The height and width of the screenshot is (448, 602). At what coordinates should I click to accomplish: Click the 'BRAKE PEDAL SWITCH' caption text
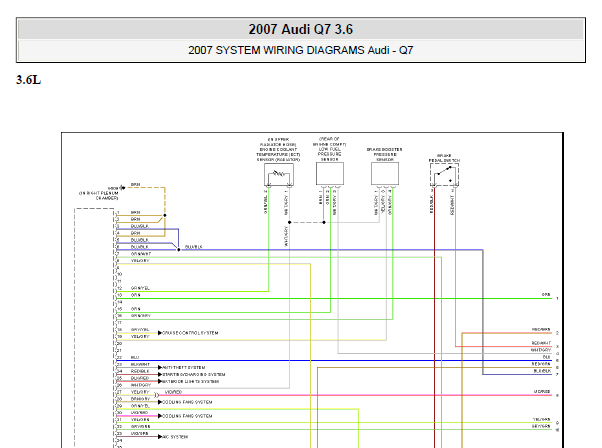444,158
